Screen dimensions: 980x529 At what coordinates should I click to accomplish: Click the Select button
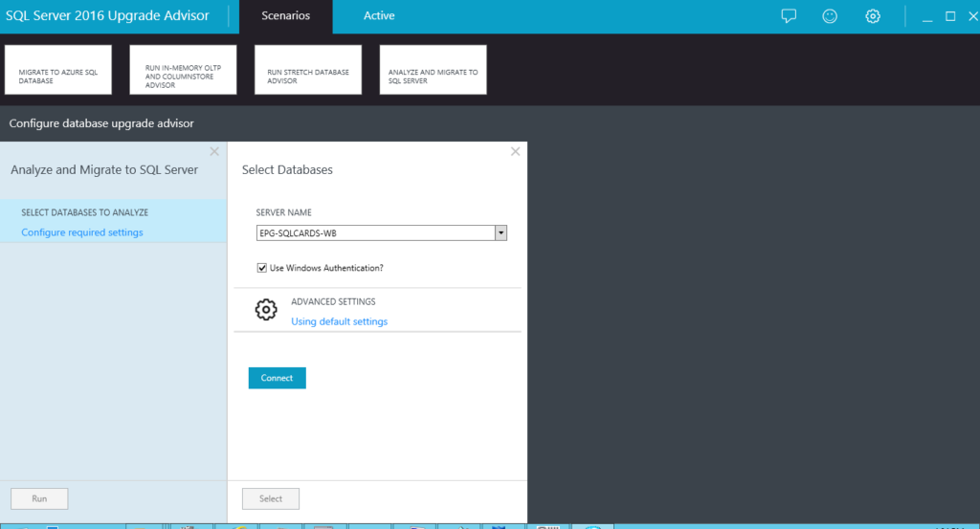coord(271,498)
